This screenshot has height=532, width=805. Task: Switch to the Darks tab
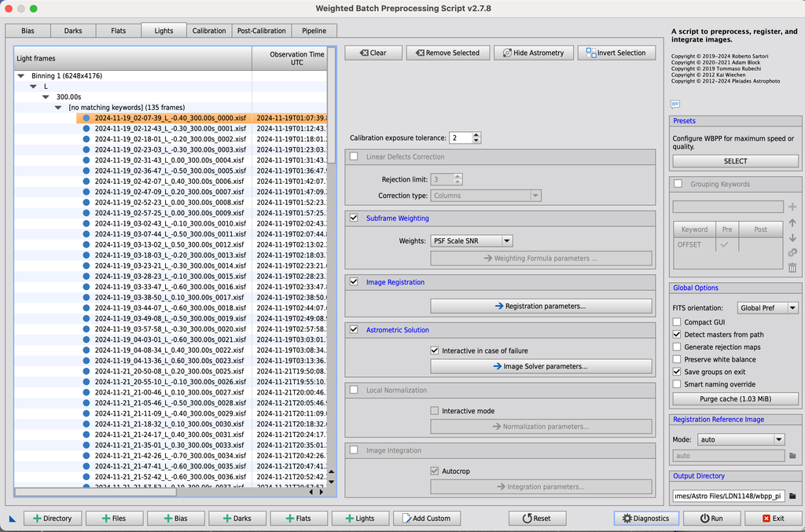[73, 31]
